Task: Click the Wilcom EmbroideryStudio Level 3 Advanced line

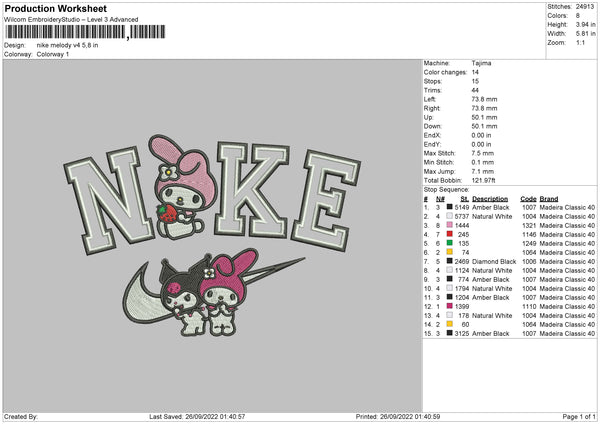Action: (71, 20)
